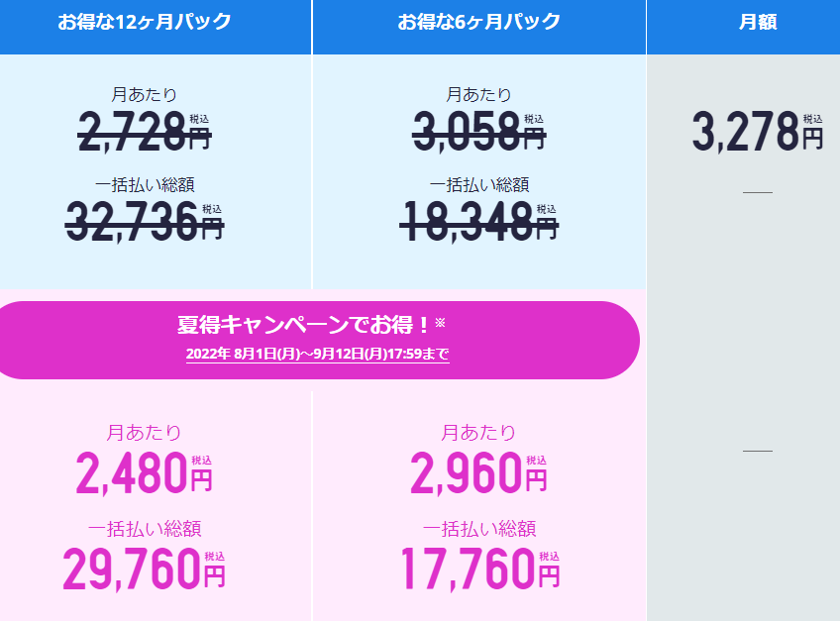The height and width of the screenshot is (621, 840).
Task: Click the struck-through 32,736円 lump-sum total
Action: click(145, 221)
